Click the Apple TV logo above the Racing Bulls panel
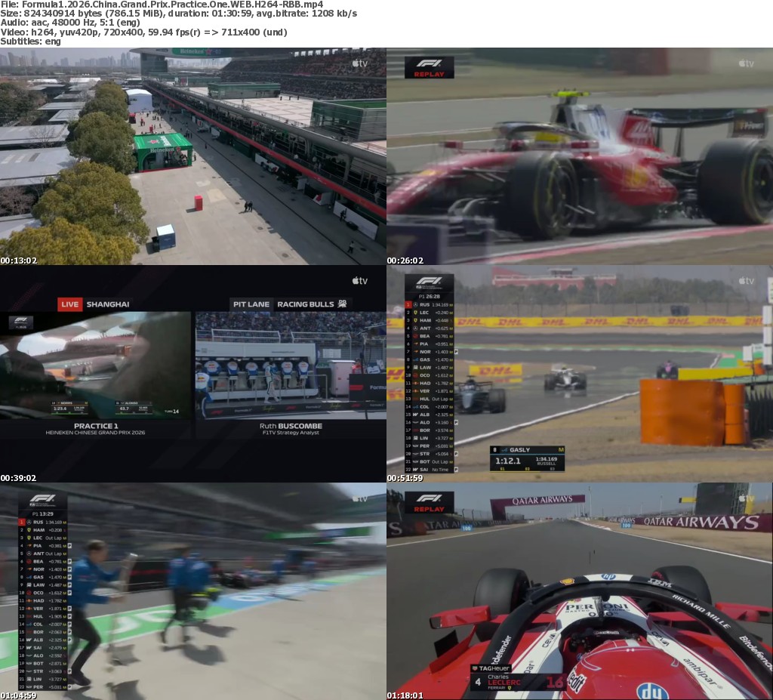This screenshot has width=773, height=700. click(x=359, y=281)
